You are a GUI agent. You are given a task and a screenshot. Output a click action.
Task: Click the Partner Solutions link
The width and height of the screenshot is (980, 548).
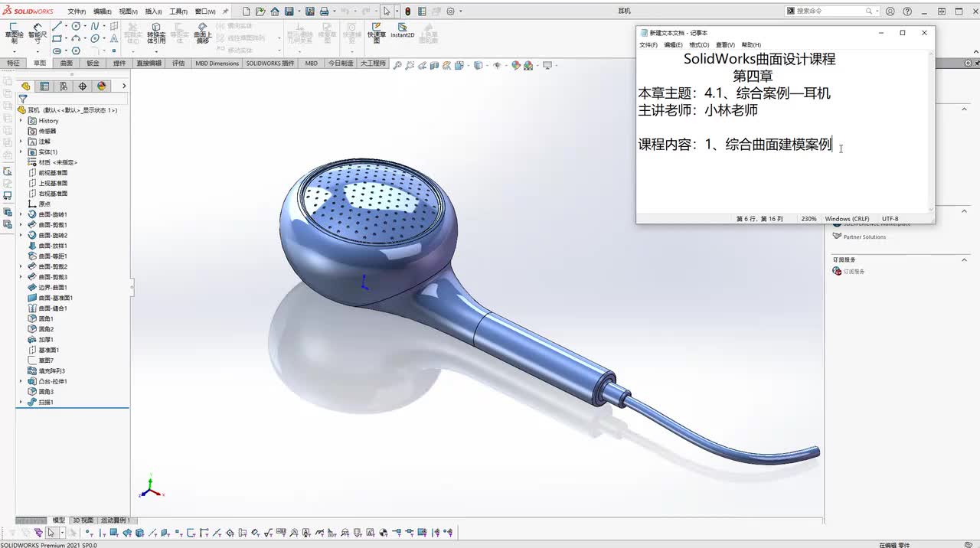coord(864,236)
